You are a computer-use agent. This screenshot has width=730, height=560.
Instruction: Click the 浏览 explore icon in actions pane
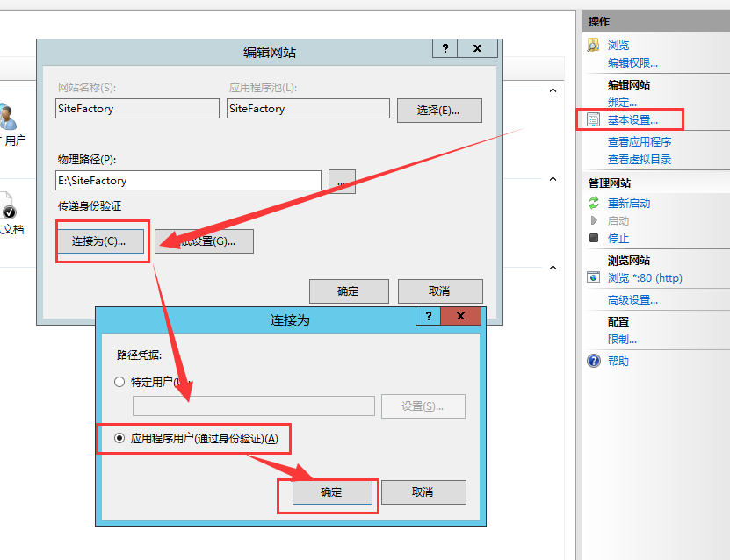tap(594, 45)
